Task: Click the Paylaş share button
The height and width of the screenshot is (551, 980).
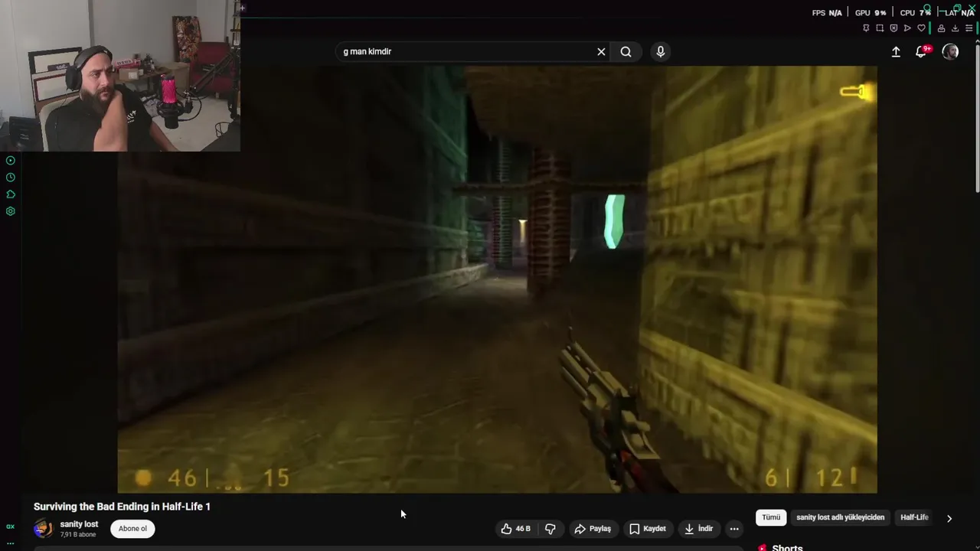Action: pos(593,529)
